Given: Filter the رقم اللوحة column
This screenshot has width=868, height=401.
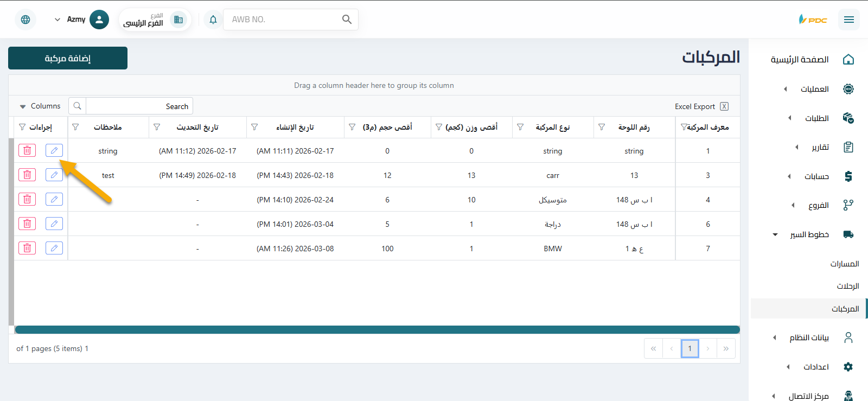Looking at the screenshot, I should [x=602, y=127].
